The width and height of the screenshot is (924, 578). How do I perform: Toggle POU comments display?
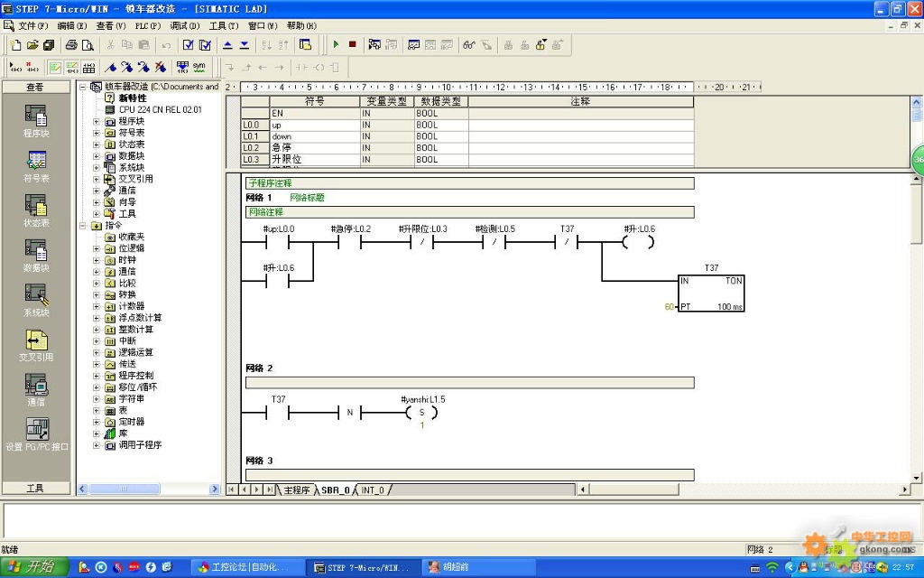[x=55, y=68]
